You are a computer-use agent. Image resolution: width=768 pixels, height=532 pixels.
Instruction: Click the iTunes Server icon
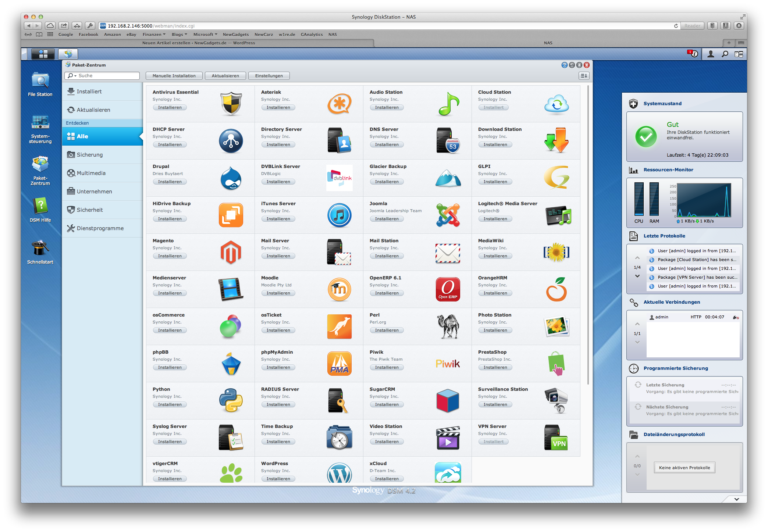339,215
